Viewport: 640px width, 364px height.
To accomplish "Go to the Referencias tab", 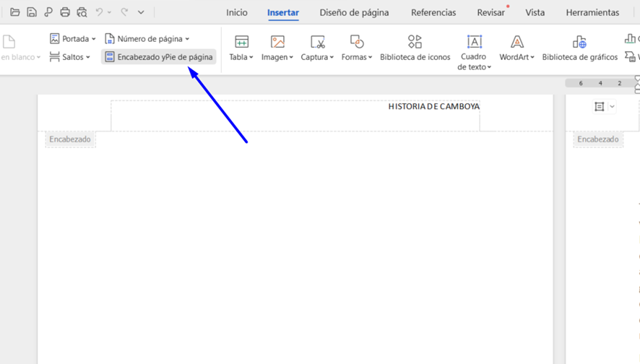I will tap(433, 13).
